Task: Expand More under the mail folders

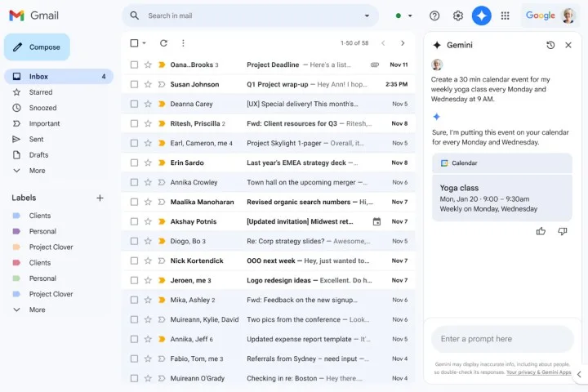Action: (37, 171)
